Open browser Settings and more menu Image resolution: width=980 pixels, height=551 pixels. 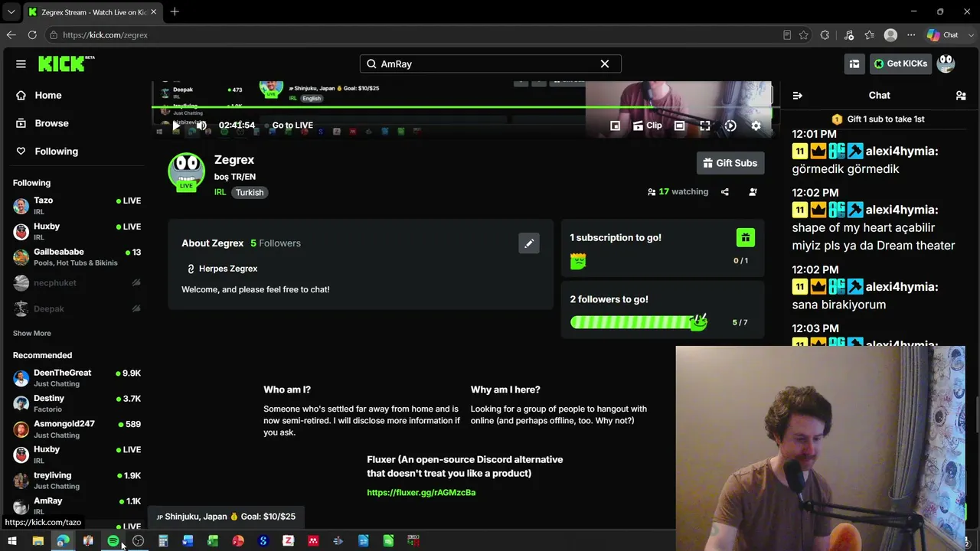pos(911,34)
